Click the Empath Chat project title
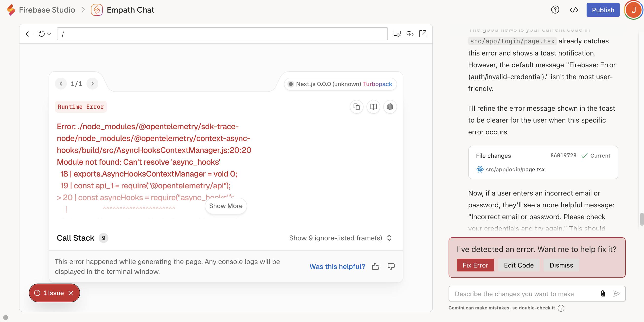Screen dimensions: 644x322 (130, 10)
